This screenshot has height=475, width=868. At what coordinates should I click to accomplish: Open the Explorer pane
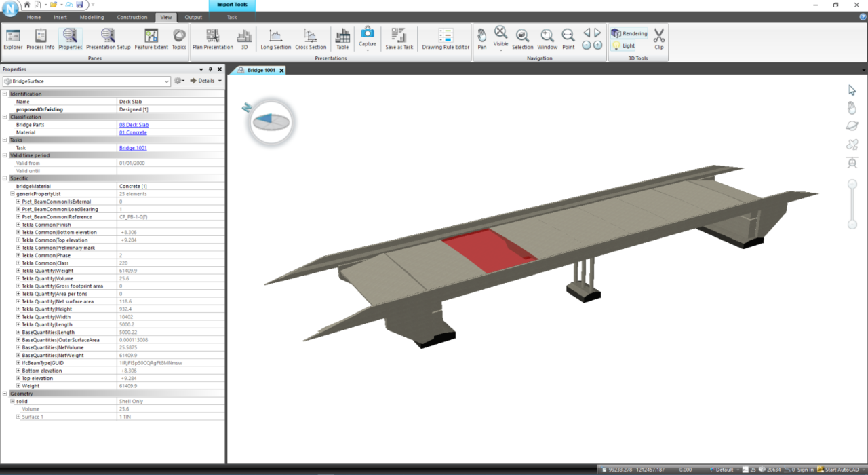[13, 39]
